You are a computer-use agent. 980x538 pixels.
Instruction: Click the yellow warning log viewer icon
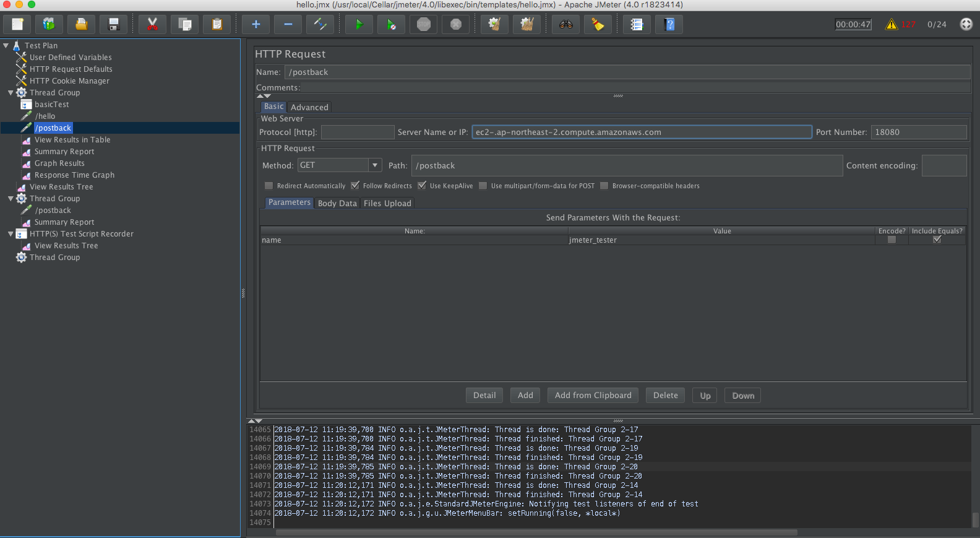point(892,24)
